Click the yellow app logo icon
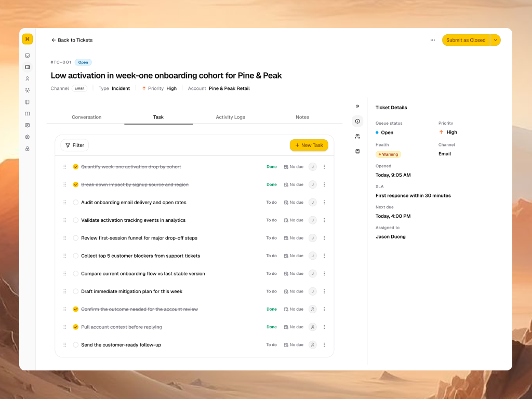 (28, 39)
